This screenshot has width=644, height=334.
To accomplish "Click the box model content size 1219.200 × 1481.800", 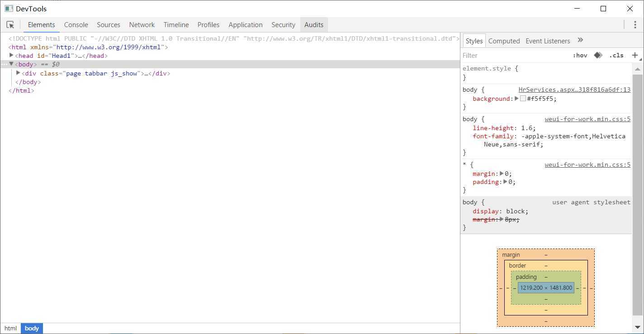I will pos(546,287).
